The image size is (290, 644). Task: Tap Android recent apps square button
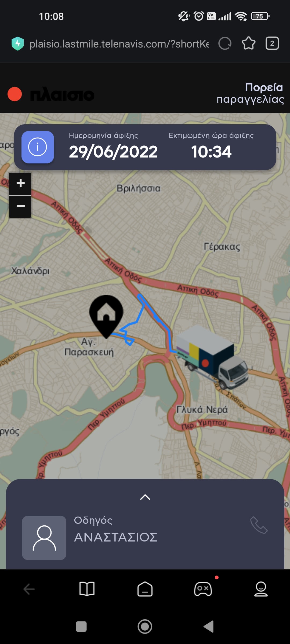coord(81,627)
